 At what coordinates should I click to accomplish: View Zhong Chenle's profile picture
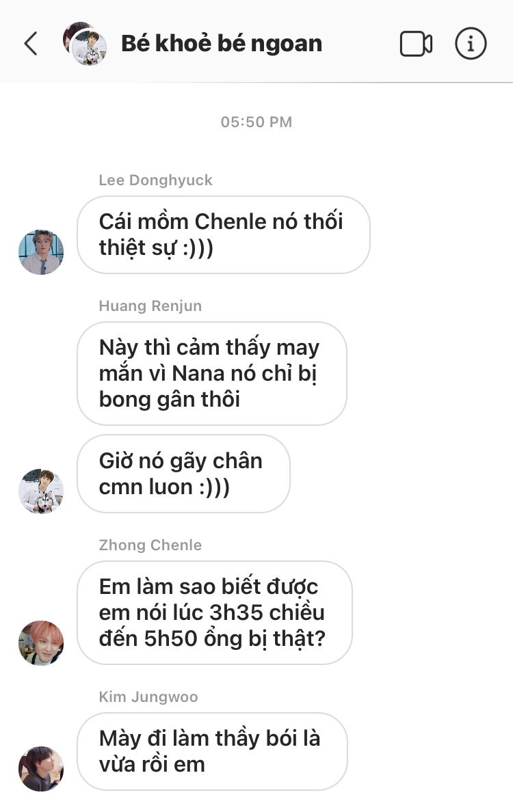41,642
